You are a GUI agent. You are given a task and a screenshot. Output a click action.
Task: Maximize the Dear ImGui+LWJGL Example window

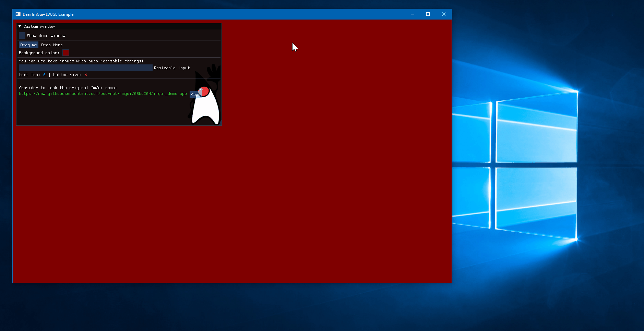428,14
